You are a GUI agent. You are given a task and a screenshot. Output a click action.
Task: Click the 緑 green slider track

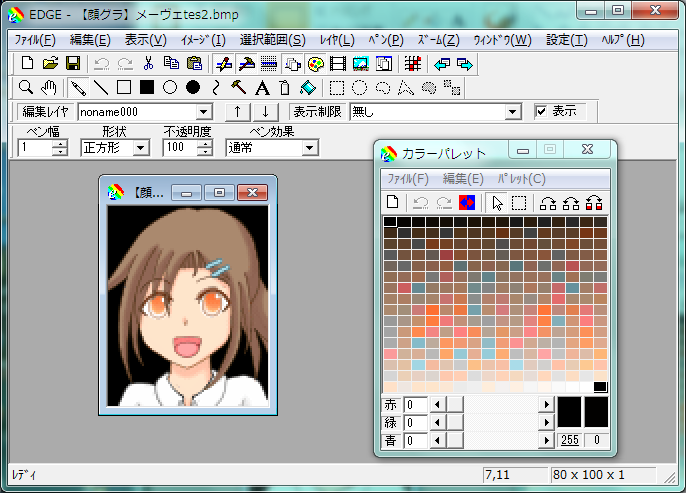pyautogui.click(x=500, y=423)
